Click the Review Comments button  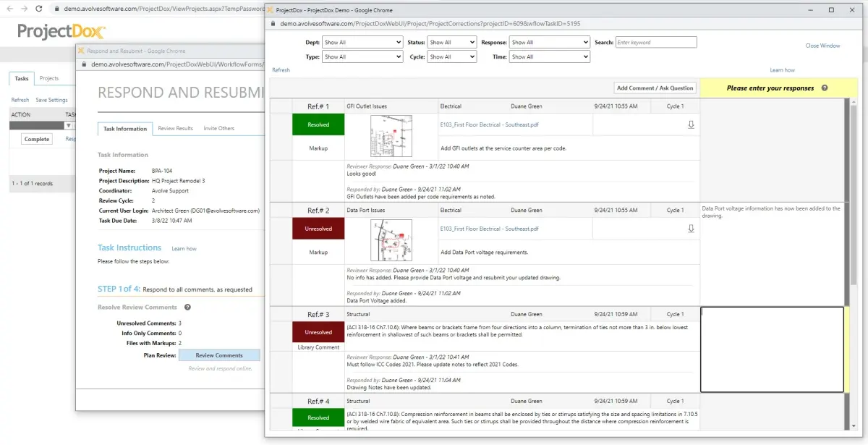(x=218, y=355)
